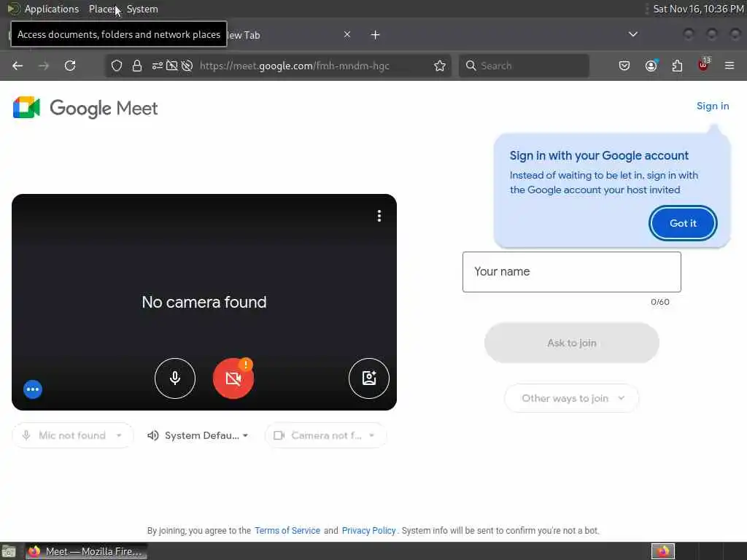
Task: Click the Firefox workspace switcher thumbnail
Action: click(663, 551)
